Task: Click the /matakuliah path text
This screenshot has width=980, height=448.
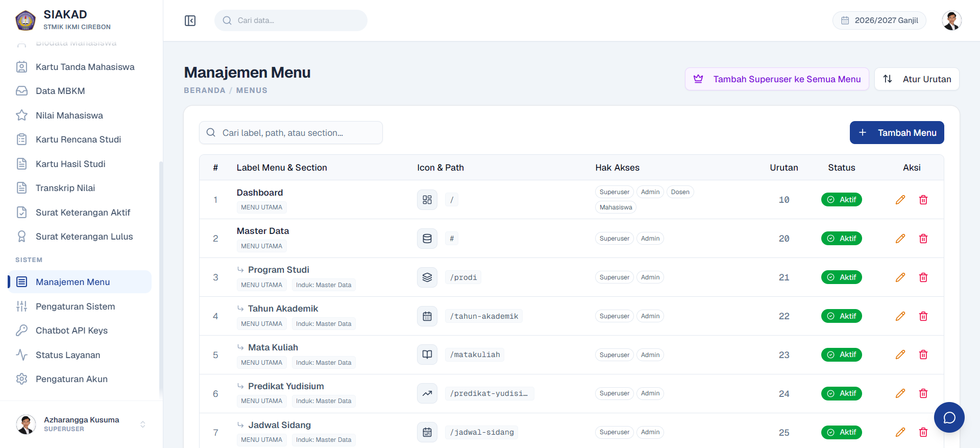Action: tap(475, 355)
